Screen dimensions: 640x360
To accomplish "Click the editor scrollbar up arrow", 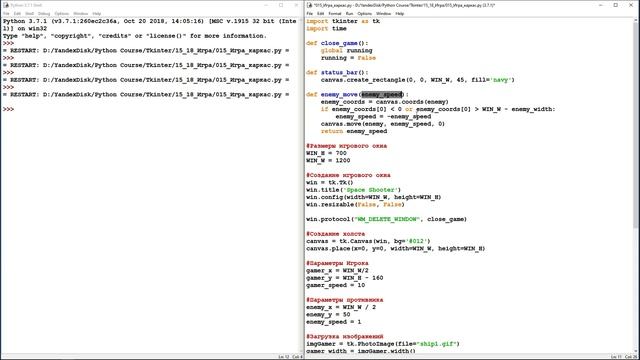I will 636,20.
